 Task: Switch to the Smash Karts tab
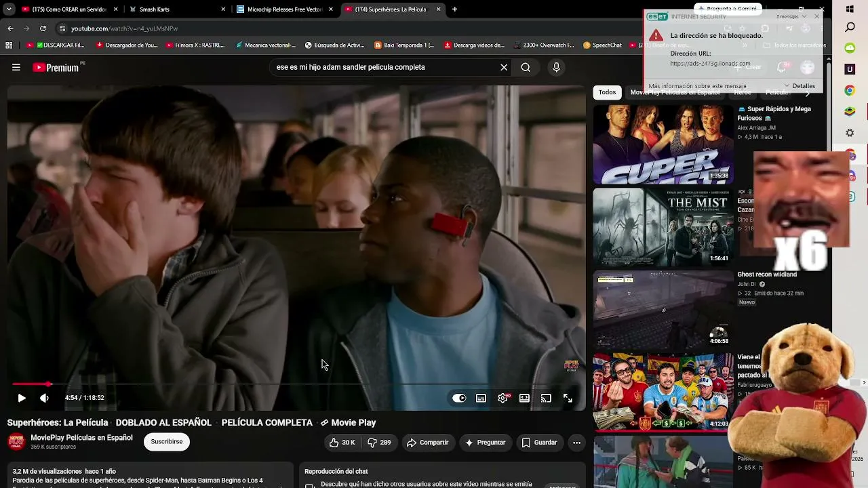(x=178, y=9)
